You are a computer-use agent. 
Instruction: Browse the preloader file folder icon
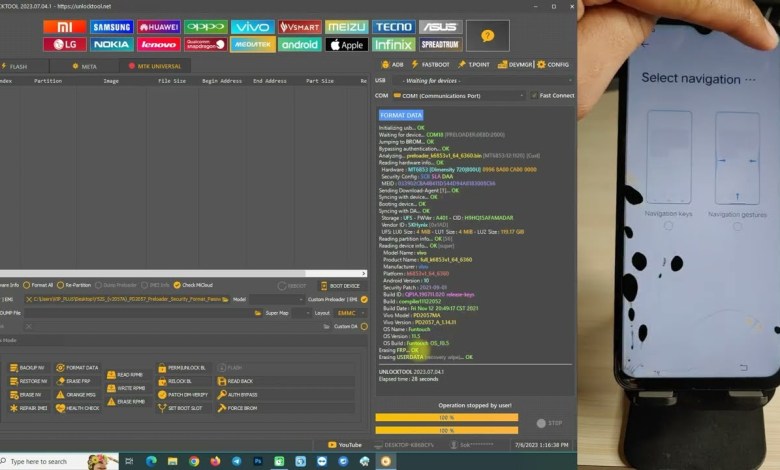click(225, 299)
